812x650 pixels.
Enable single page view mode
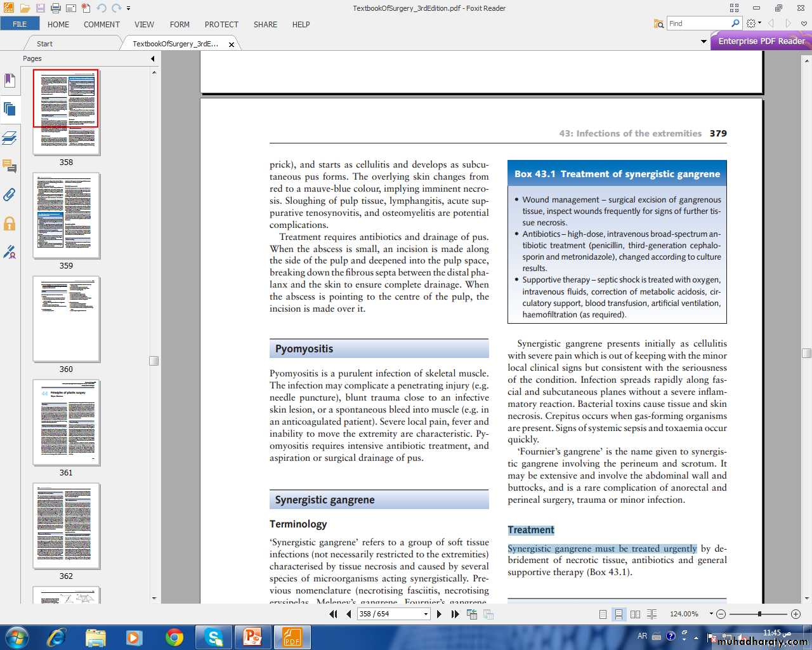click(x=603, y=614)
